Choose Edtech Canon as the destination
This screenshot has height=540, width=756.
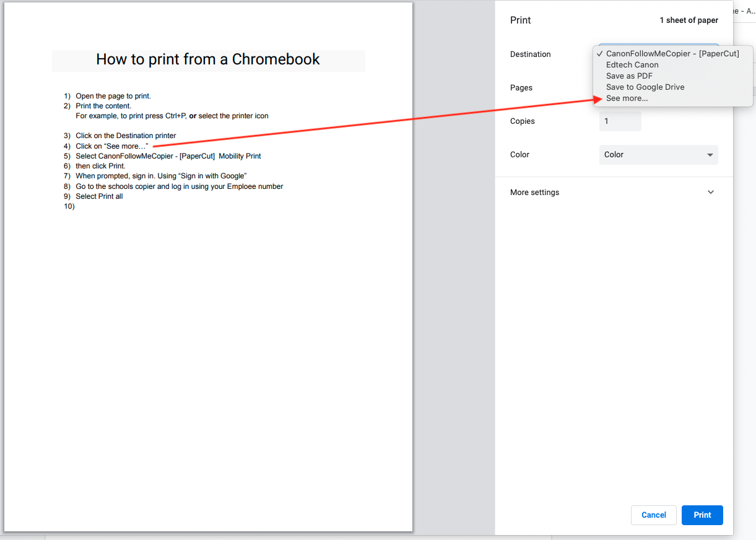pos(632,65)
